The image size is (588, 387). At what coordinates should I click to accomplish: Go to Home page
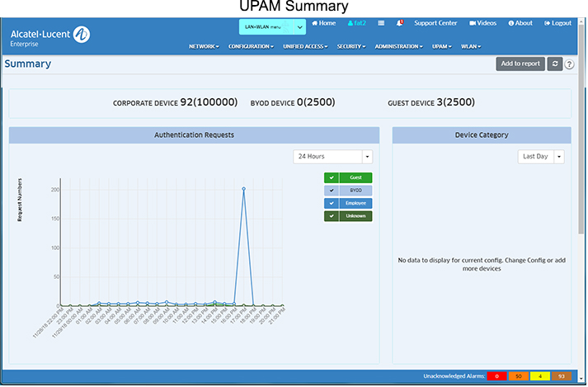[x=323, y=23]
